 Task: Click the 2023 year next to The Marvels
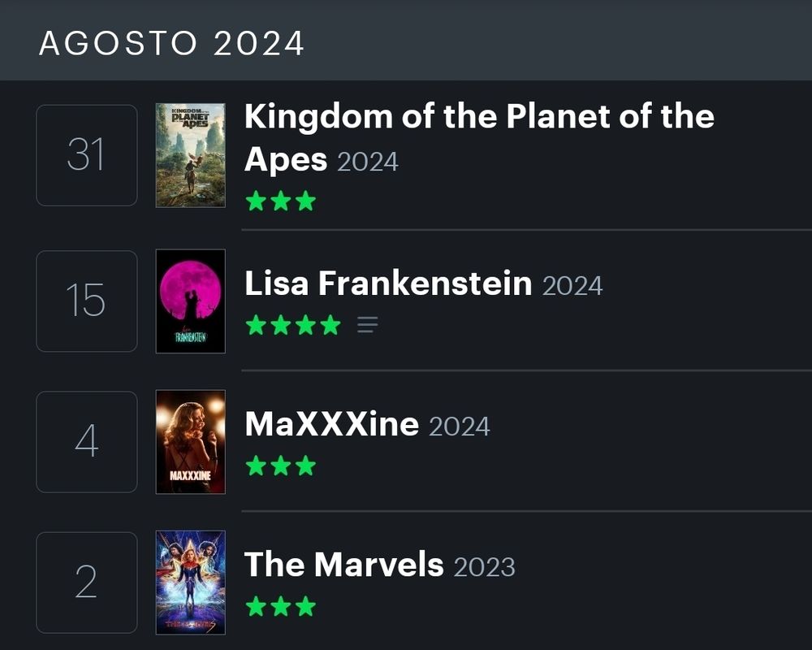(485, 567)
